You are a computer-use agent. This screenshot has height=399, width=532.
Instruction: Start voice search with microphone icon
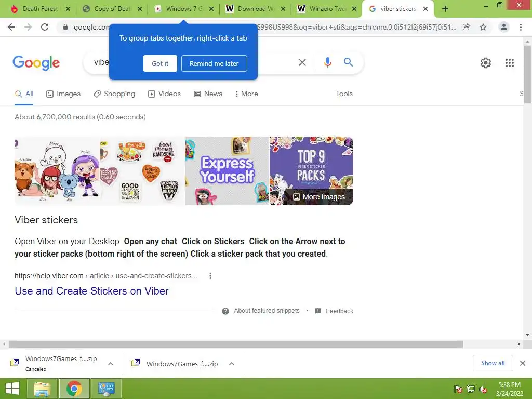(327, 62)
